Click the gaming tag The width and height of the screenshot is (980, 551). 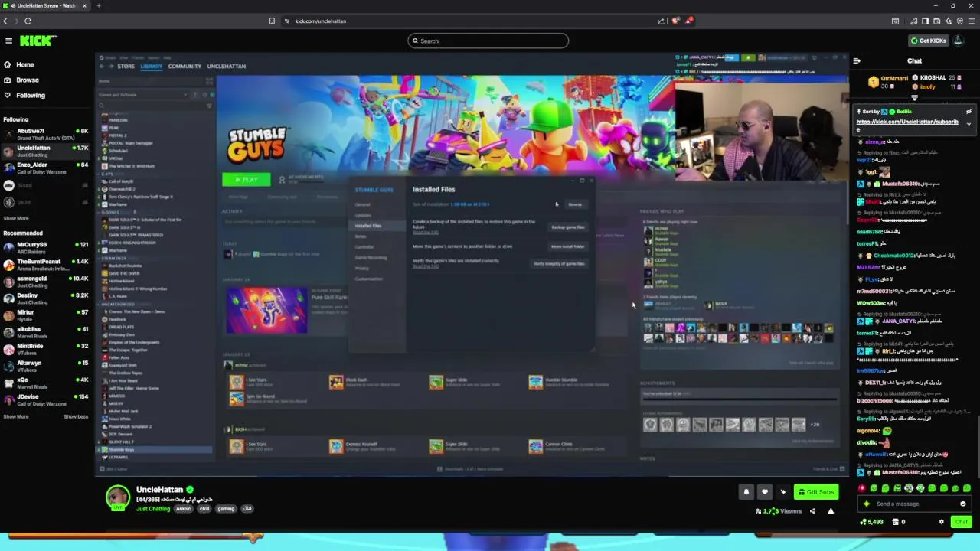click(x=226, y=509)
